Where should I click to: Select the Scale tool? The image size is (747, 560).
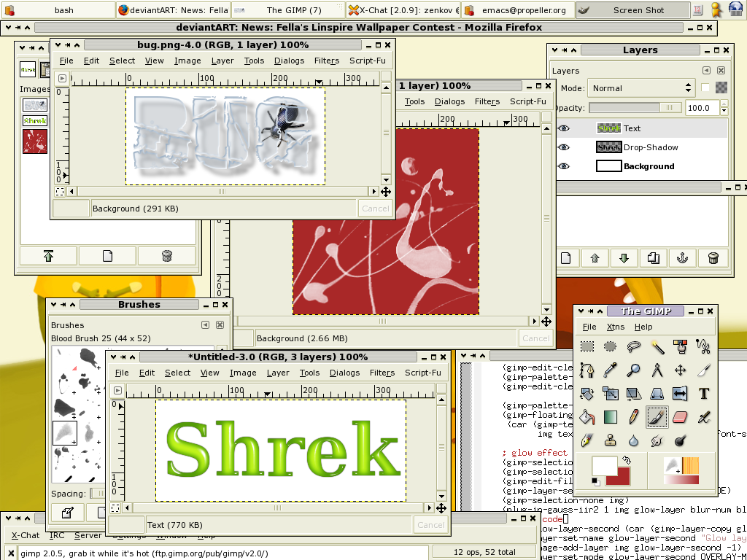pos(611,394)
